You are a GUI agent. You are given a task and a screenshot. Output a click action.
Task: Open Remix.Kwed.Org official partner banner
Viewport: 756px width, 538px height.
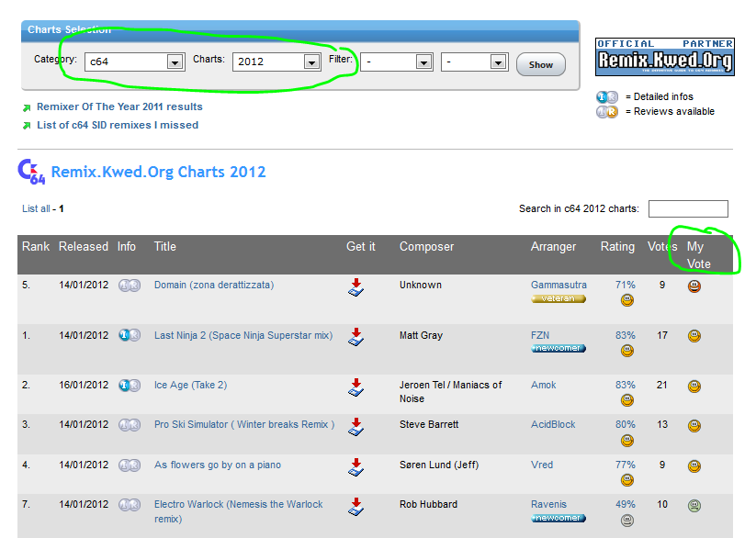point(664,57)
